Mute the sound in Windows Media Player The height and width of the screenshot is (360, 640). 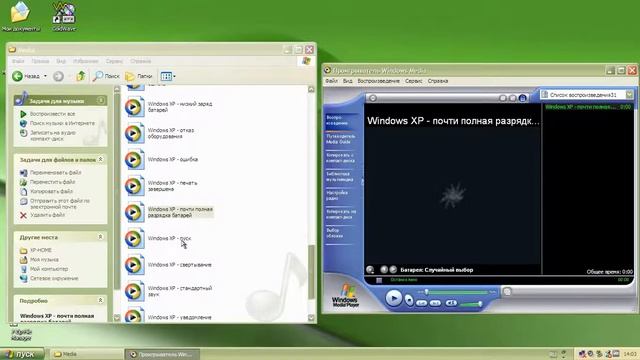[x=451, y=303]
